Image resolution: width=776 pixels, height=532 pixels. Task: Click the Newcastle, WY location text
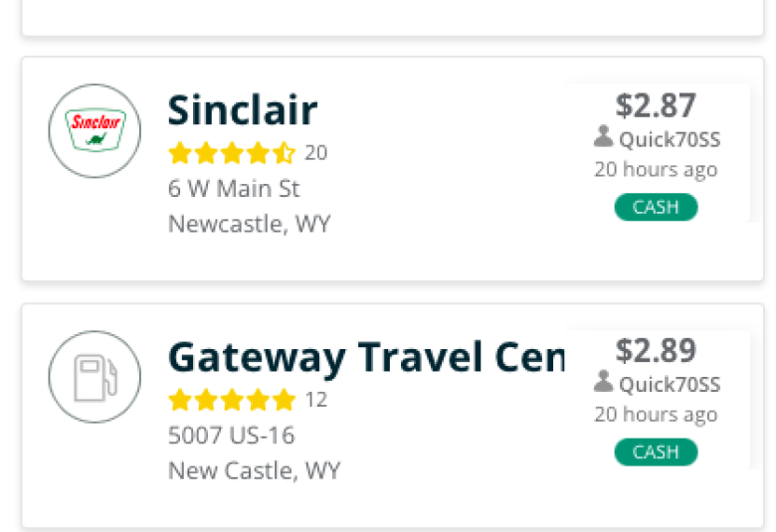coord(249,224)
